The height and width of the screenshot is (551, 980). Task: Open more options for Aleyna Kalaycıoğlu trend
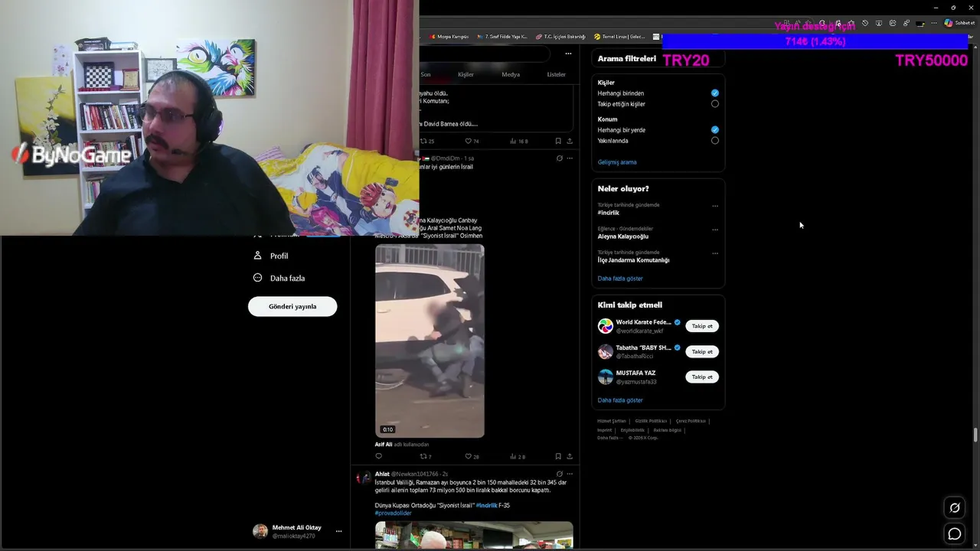tap(715, 230)
